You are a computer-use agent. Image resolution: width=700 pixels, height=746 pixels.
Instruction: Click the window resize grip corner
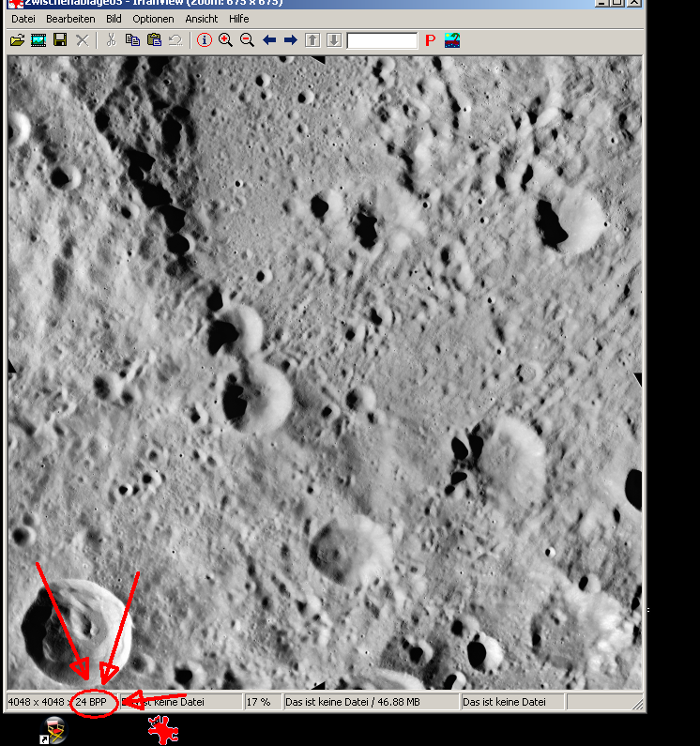tap(637, 704)
